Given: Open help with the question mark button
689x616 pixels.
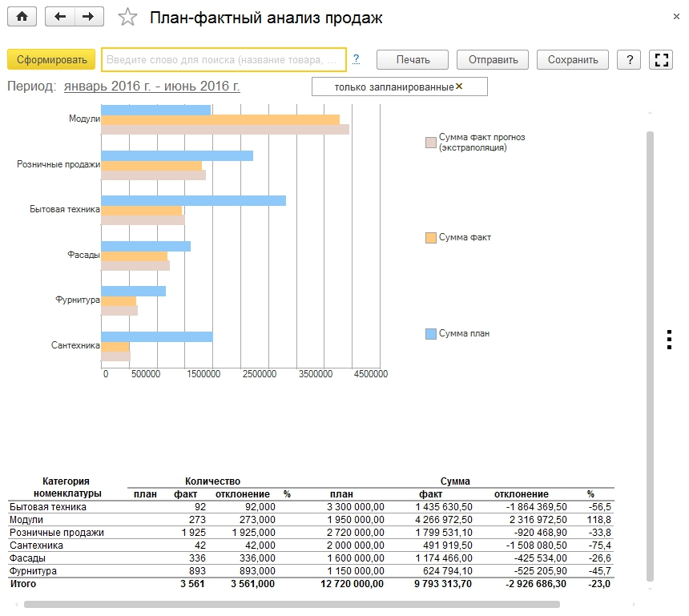Looking at the screenshot, I should [630, 59].
